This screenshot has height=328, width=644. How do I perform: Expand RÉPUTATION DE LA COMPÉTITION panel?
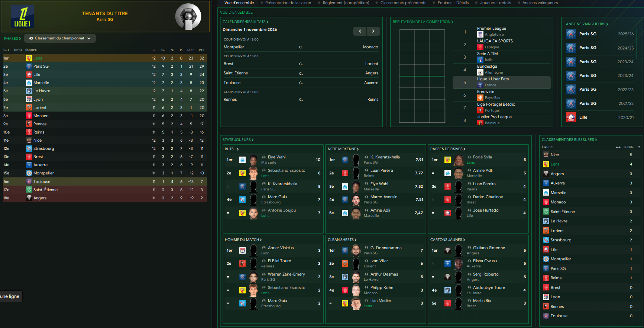[423, 22]
